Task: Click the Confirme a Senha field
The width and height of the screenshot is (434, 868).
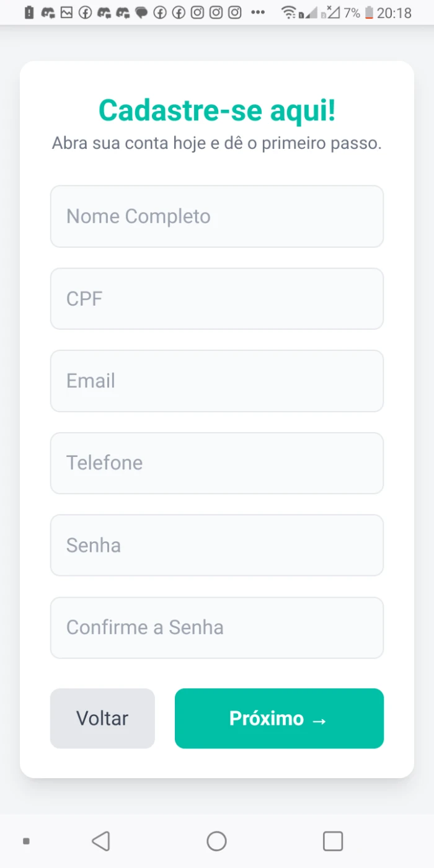Action: [x=217, y=627]
